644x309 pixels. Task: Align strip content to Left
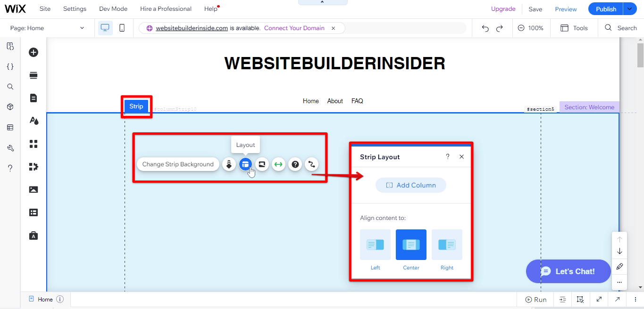pyautogui.click(x=375, y=245)
